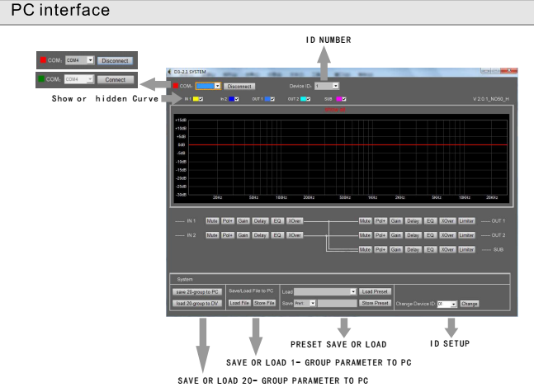The width and height of the screenshot is (534, 392).
Task: Click save 20-group to PC
Action: [196, 291]
